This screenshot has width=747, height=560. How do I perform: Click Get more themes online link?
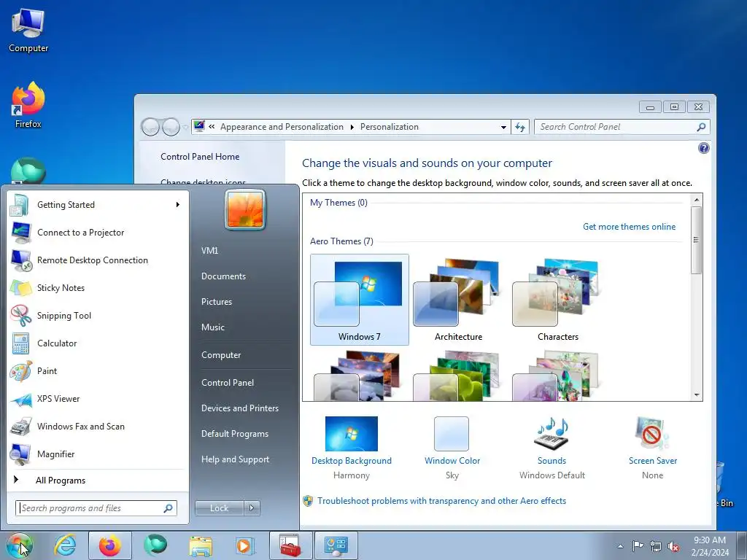tap(629, 227)
